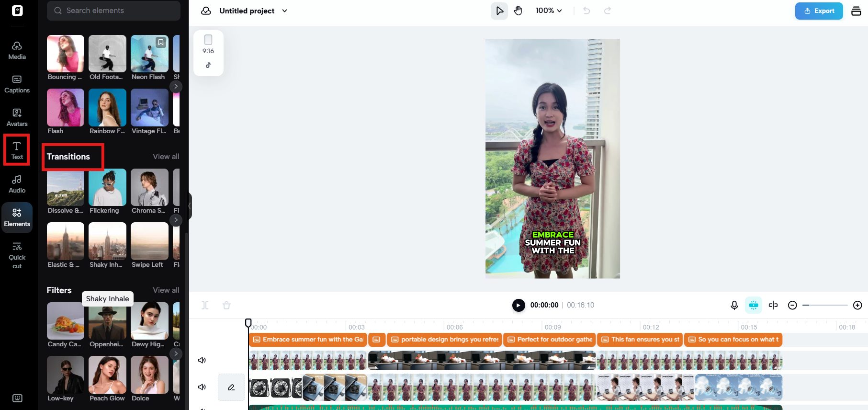
Task: Show more filters with the arrow
Action: pos(176,353)
